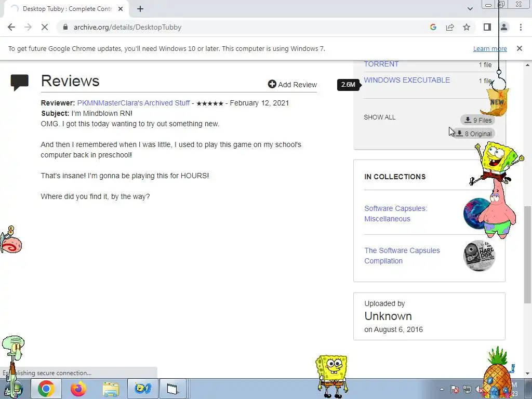
Task: Open Google Chrome from the taskbar
Action: pos(46,389)
